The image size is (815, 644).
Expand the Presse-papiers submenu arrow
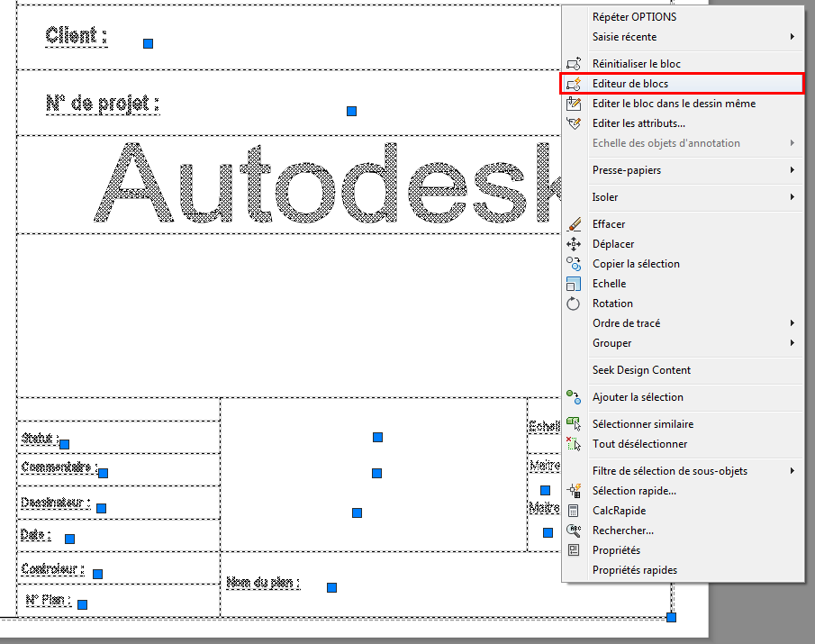(792, 170)
